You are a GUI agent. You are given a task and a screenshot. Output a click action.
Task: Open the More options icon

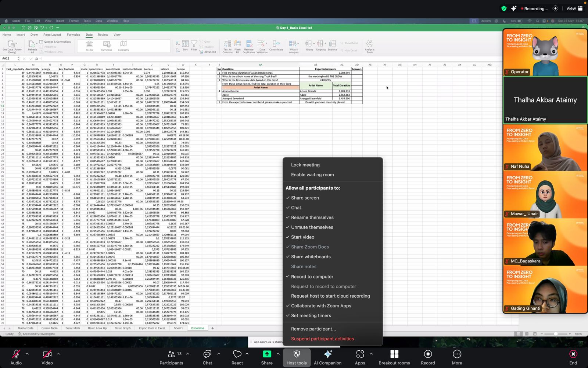[457, 354]
